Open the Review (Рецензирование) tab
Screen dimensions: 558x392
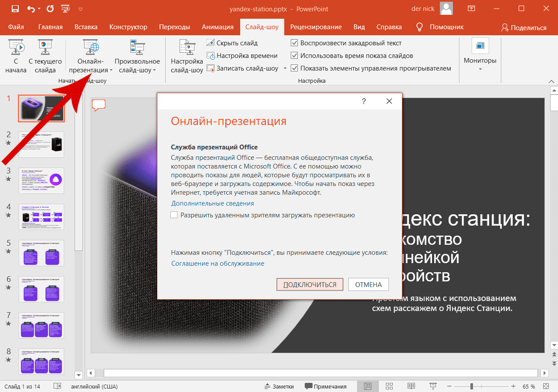point(316,27)
